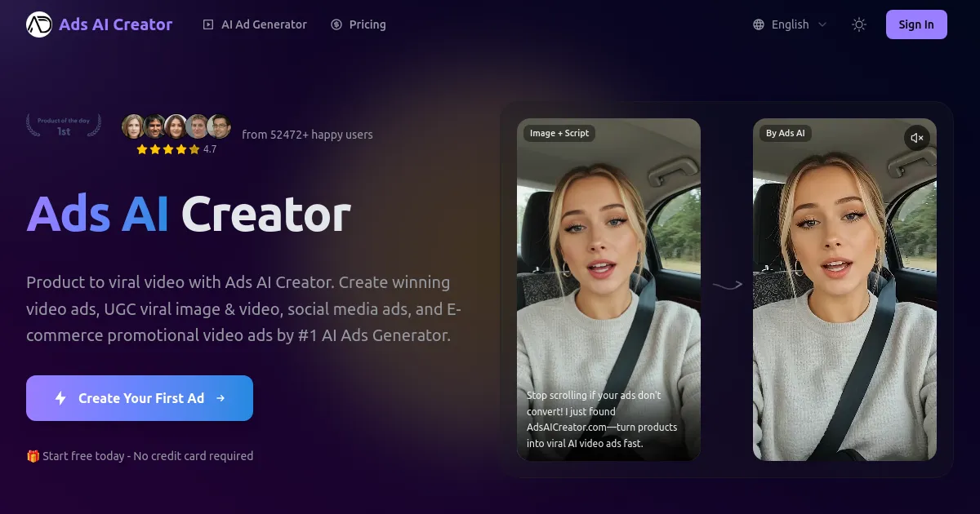This screenshot has width=980, height=514.
Task: Click a happy user avatar
Action: 133,126
